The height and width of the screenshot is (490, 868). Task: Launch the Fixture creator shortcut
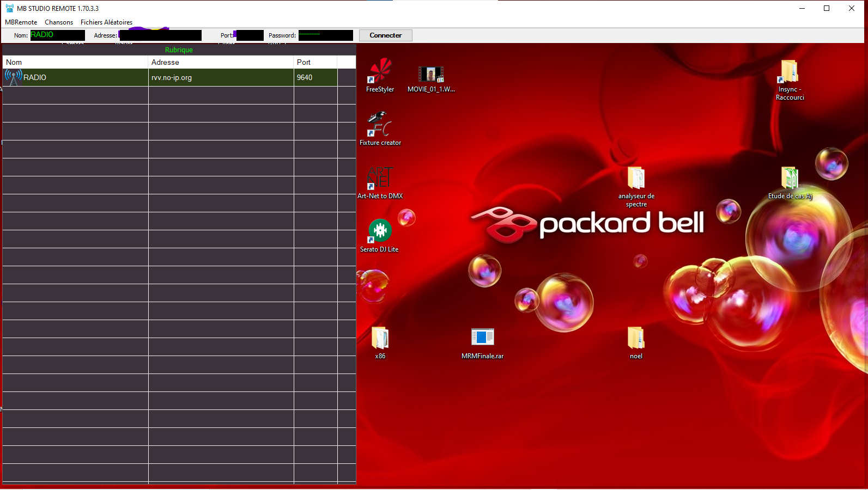click(x=380, y=128)
